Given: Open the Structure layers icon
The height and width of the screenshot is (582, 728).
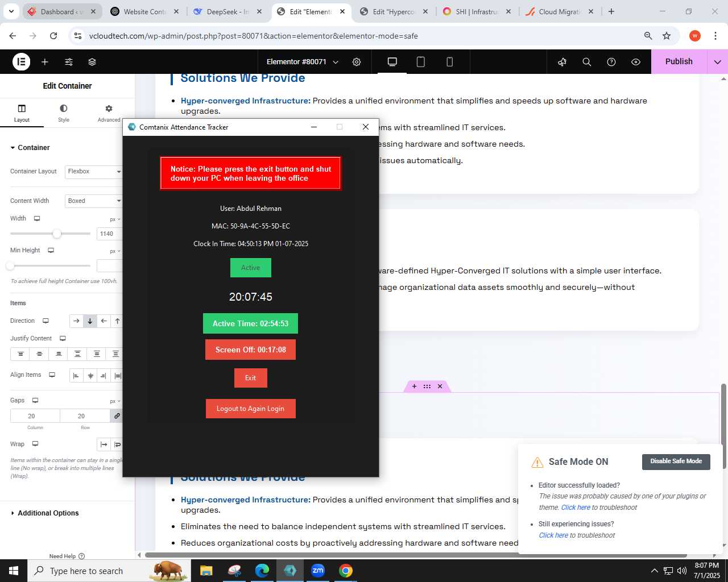Looking at the screenshot, I should pos(92,62).
